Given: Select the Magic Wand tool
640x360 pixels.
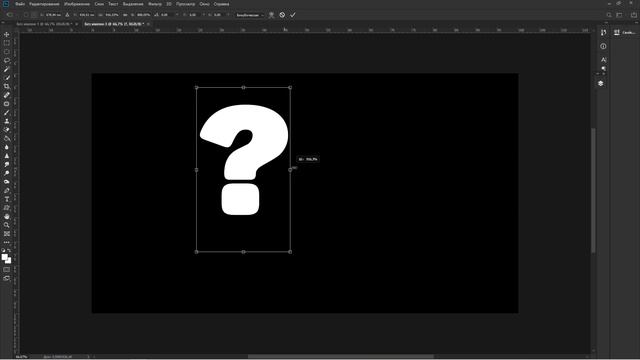Looking at the screenshot, I should click(x=7, y=69).
